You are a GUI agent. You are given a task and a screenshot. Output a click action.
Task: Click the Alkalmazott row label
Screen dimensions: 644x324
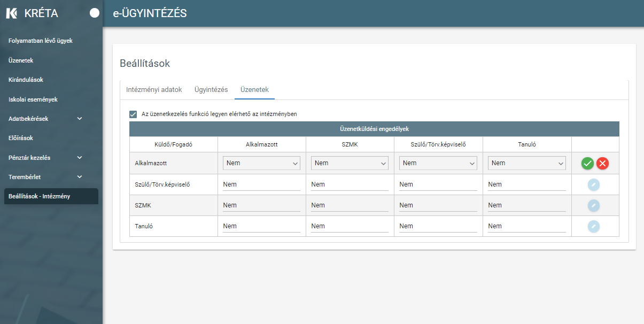(151, 163)
